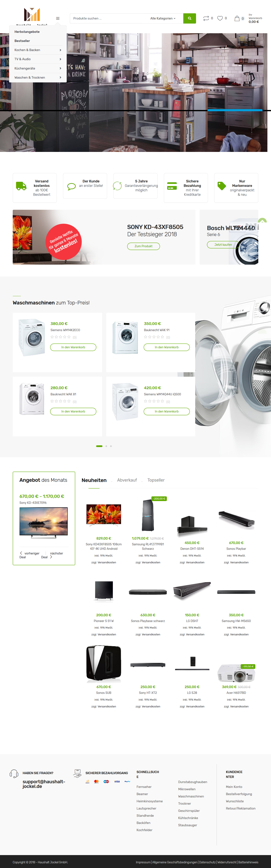
Task: Click the green scroll-to-top arrow icon
Action: pos(262,221)
